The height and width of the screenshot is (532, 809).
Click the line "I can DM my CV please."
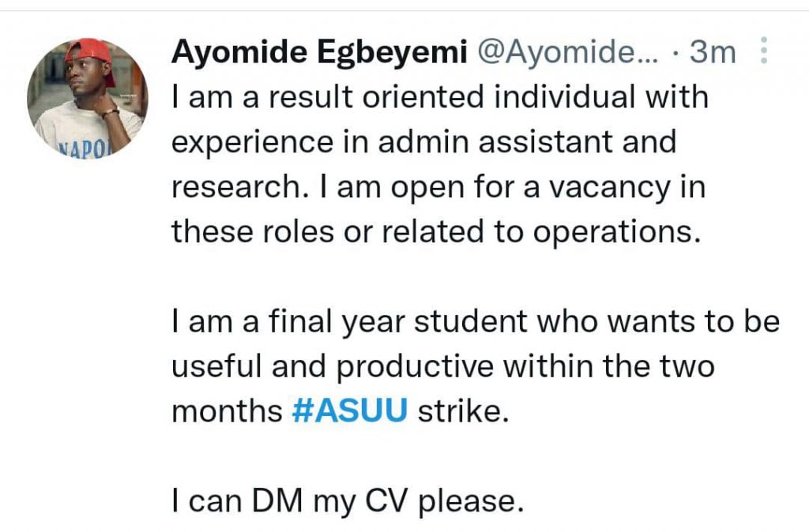[x=348, y=500]
